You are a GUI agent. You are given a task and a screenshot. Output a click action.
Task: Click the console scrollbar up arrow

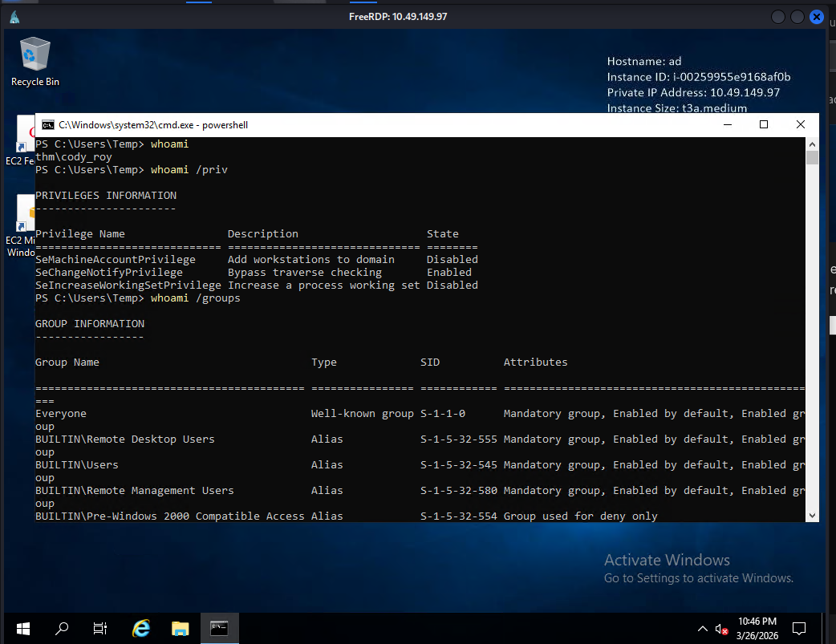(812, 144)
